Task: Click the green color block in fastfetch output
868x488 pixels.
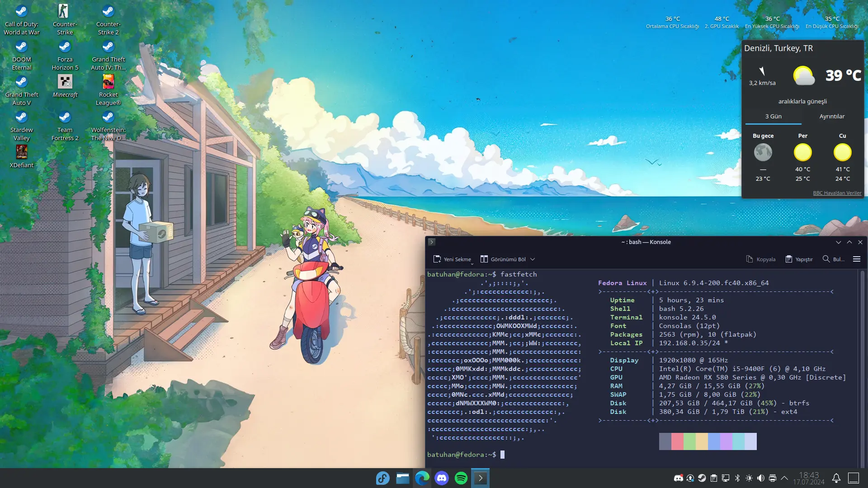Action: click(x=689, y=441)
